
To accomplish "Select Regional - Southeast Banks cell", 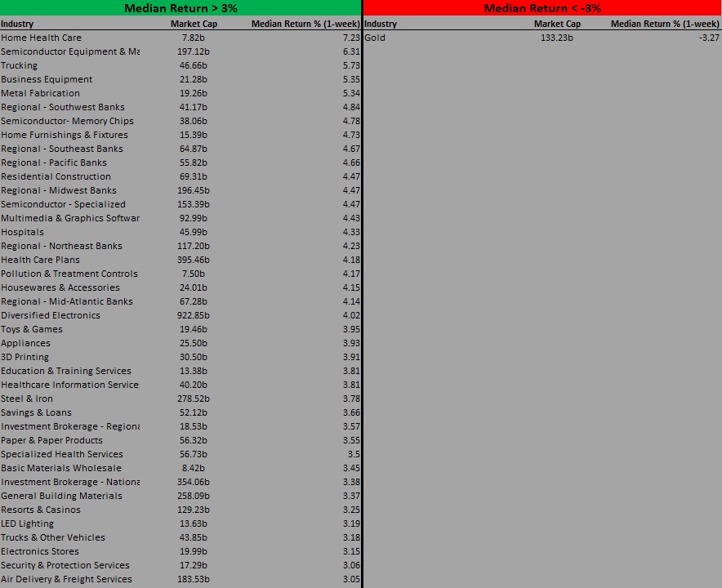I will (x=62, y=149).
